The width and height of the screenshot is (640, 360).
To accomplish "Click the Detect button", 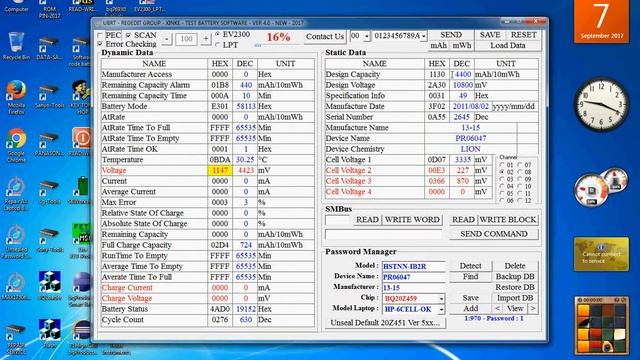I will click(471, 266).
